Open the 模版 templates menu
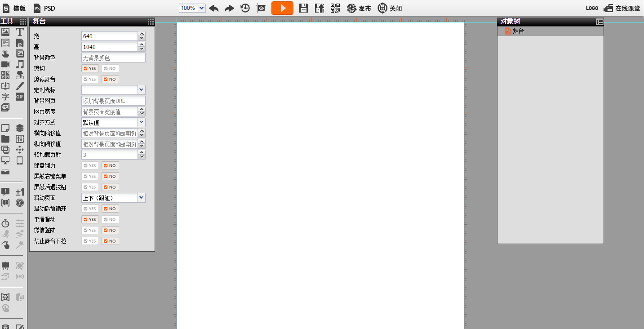644x329 pixels. point(14,8)
